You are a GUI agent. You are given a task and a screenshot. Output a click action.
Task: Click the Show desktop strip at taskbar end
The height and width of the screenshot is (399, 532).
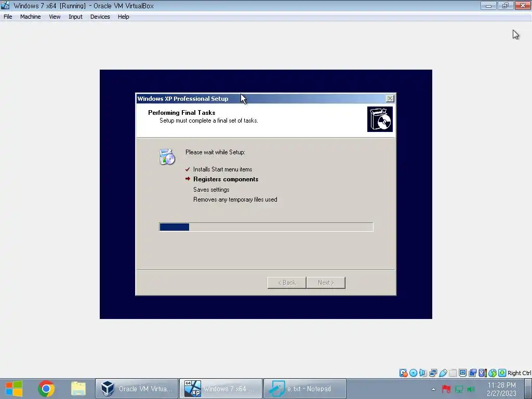point(529,389)
